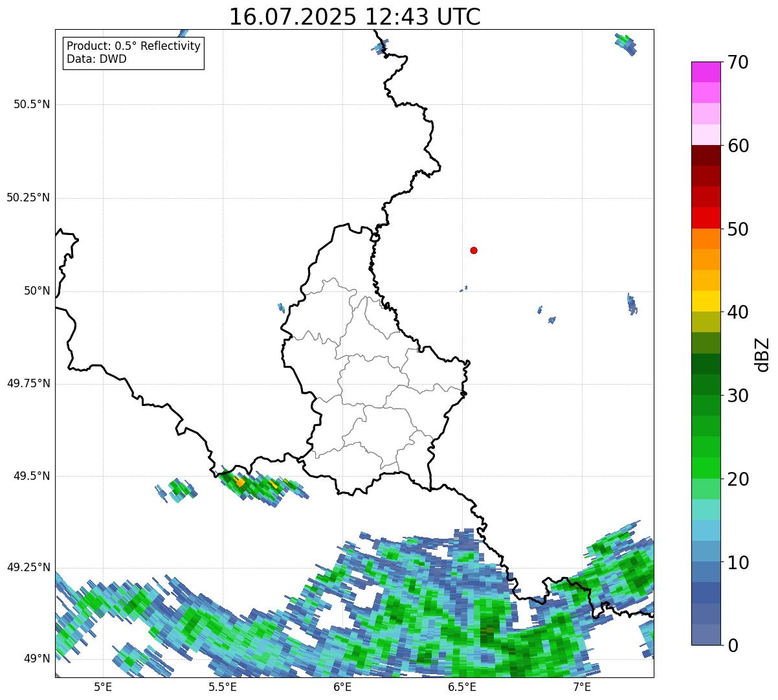
Task: Click the longitude label "5°E"
Action: [103, 687]
